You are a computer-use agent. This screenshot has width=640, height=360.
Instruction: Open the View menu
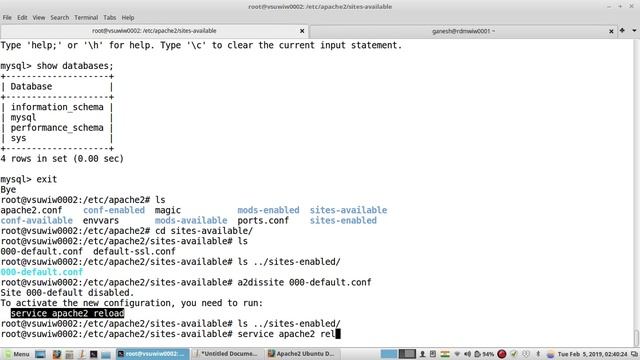coord(39,18)
